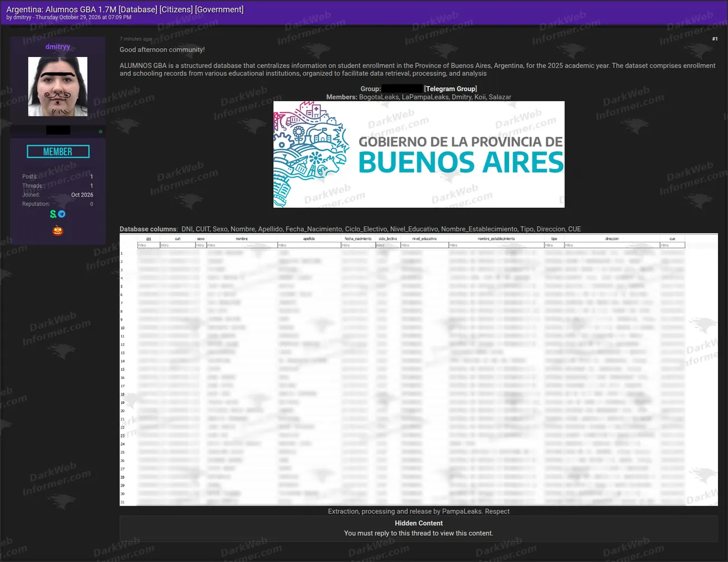Click the 'Extraction, processing and release' credit line

tap(419, 511)
